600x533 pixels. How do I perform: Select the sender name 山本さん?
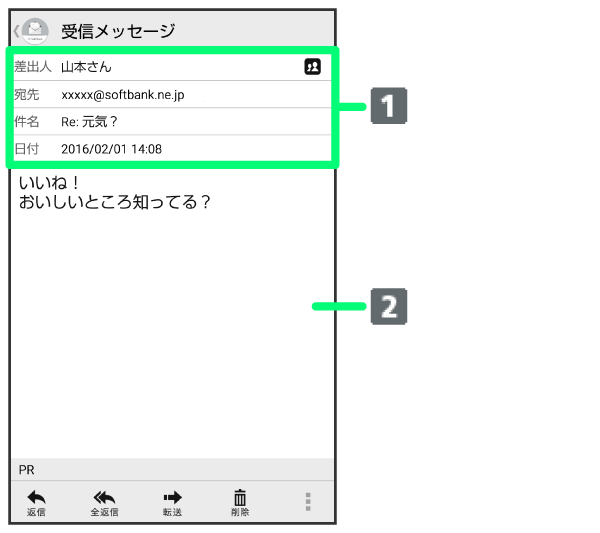(86, 67)
